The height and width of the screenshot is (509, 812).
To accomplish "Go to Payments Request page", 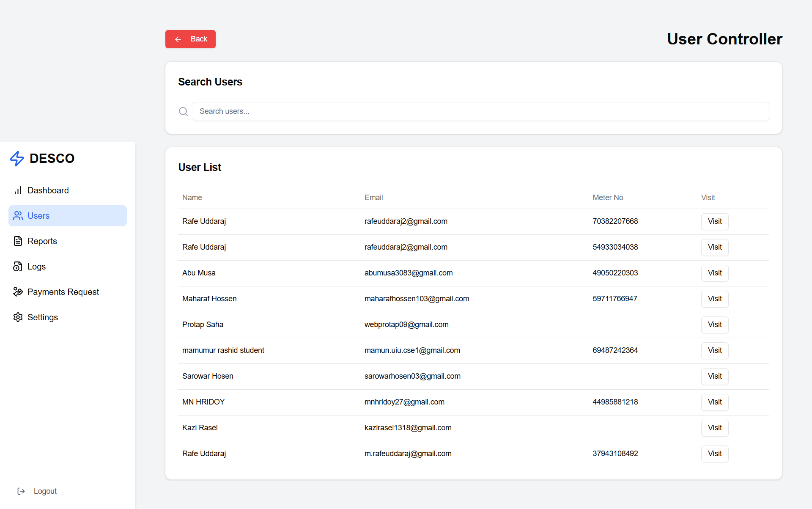I will [63, 292].
